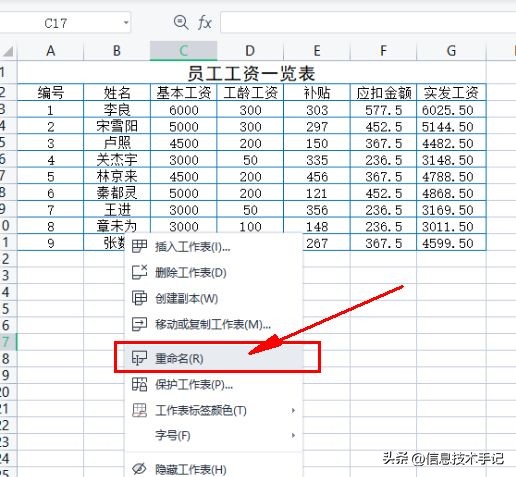Click header cell 编号
Viewport: 516px width, 477px height.
[50, 92]
